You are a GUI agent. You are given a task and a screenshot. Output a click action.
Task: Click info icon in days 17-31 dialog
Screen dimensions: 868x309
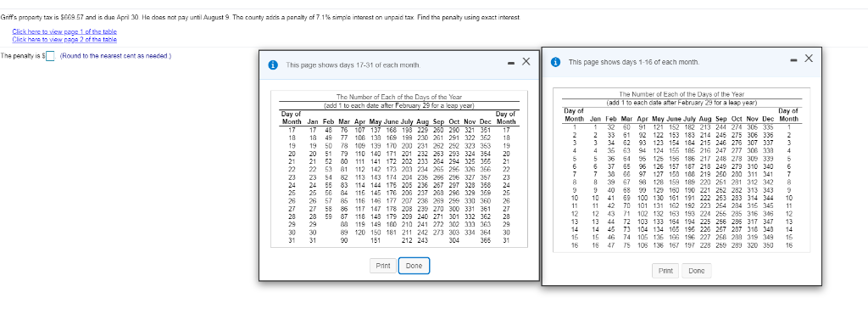(x=273, y=65)
